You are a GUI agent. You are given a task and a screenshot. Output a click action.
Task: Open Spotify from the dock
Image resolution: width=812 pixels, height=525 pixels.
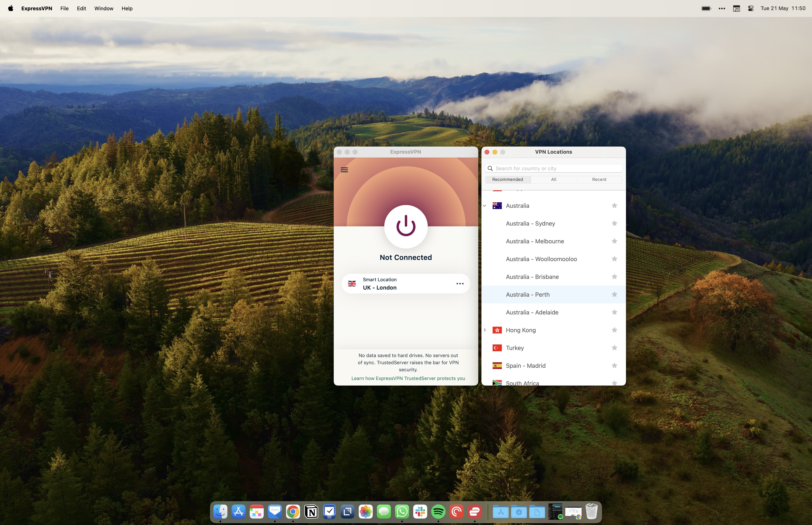(x=438, y=511)
